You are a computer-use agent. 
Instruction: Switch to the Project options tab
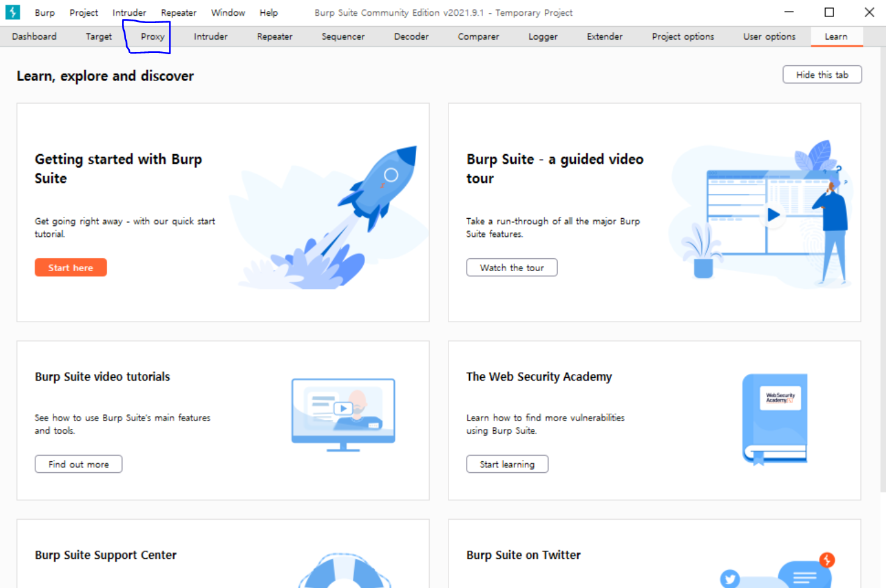coord(683,37)
